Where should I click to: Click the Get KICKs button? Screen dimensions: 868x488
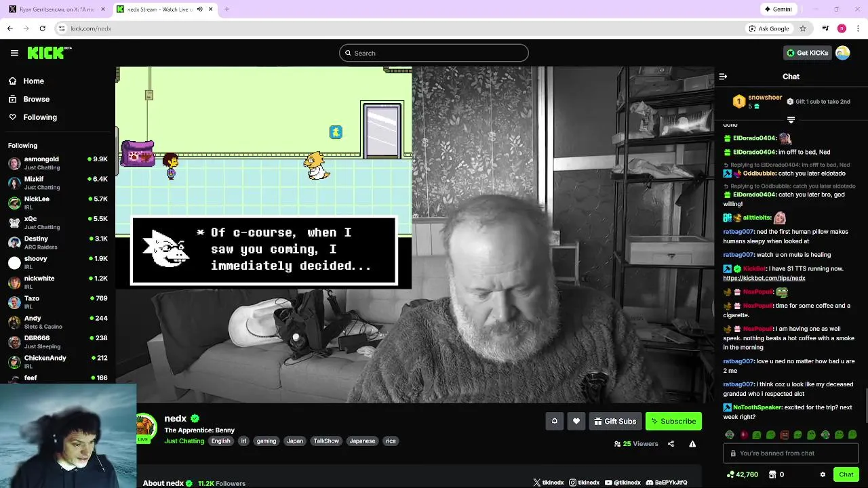807,53
